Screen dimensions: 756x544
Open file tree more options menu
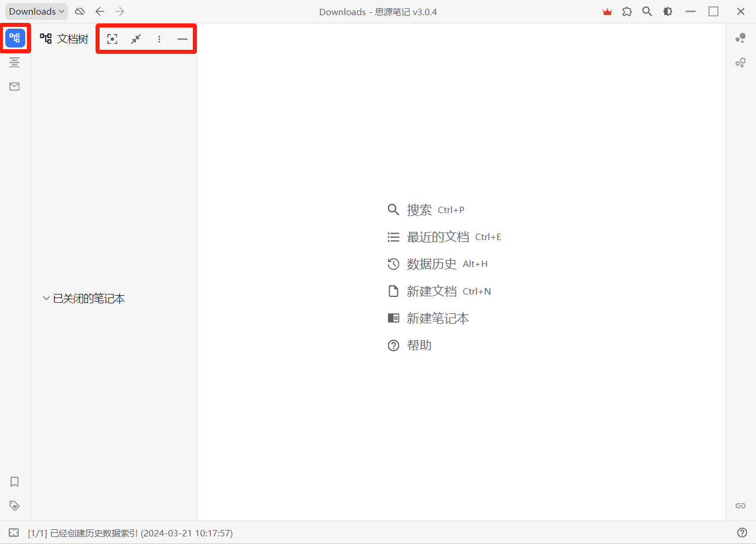[x=159, y=39]
